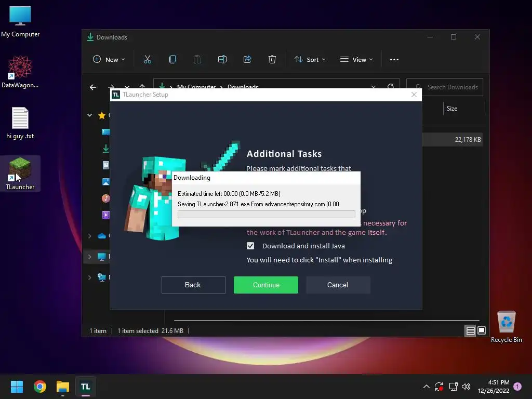Close the TLauncher Setup dialog

(x=414, y=95)
